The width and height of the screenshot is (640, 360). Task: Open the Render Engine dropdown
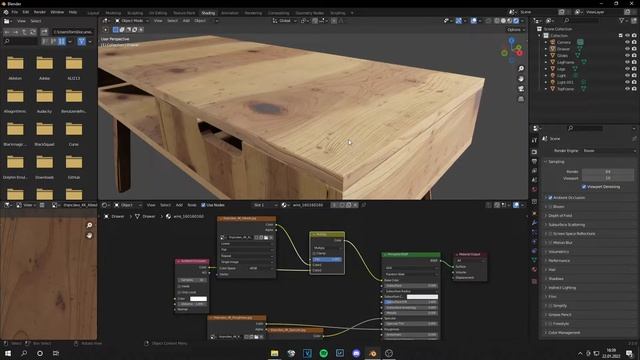pyautogui.click(x=609, y=151)
